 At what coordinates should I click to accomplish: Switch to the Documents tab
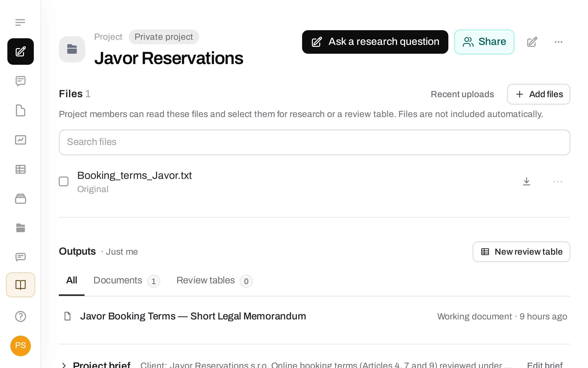(127, 280)
